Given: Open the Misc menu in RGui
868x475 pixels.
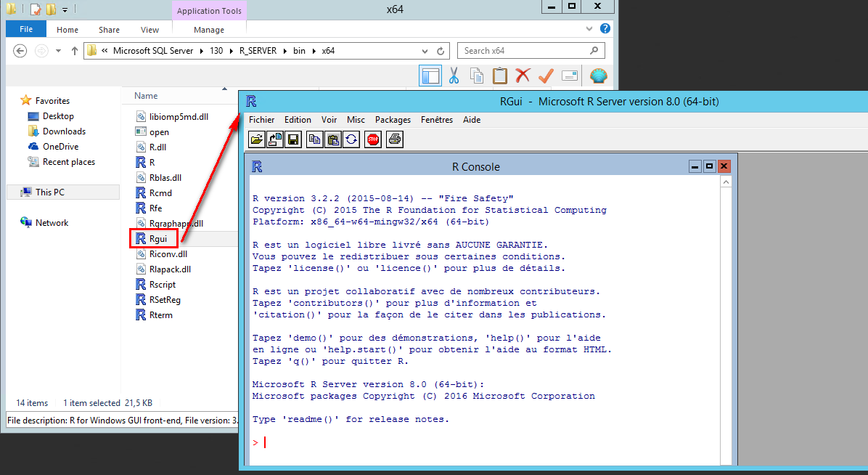Looking at the screenshot, I should pos(356,120).
